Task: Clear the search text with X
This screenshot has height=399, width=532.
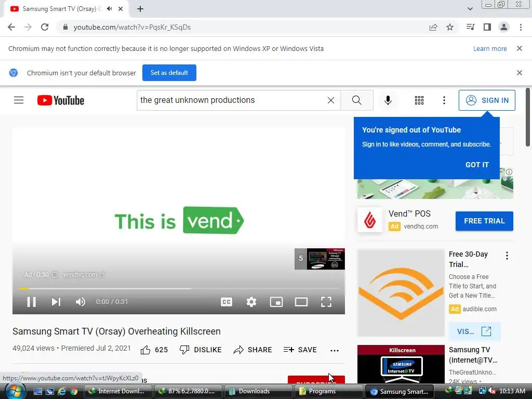Action: tap(331, 100)
